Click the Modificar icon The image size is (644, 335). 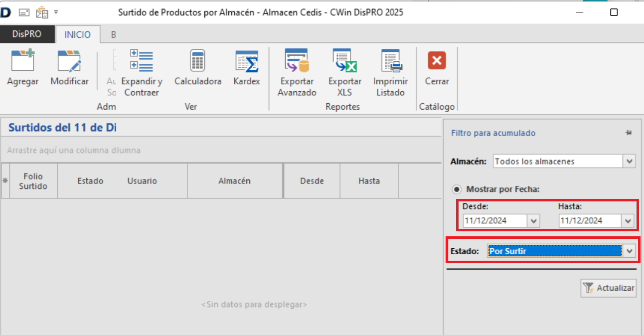click(x=69, y=61)
